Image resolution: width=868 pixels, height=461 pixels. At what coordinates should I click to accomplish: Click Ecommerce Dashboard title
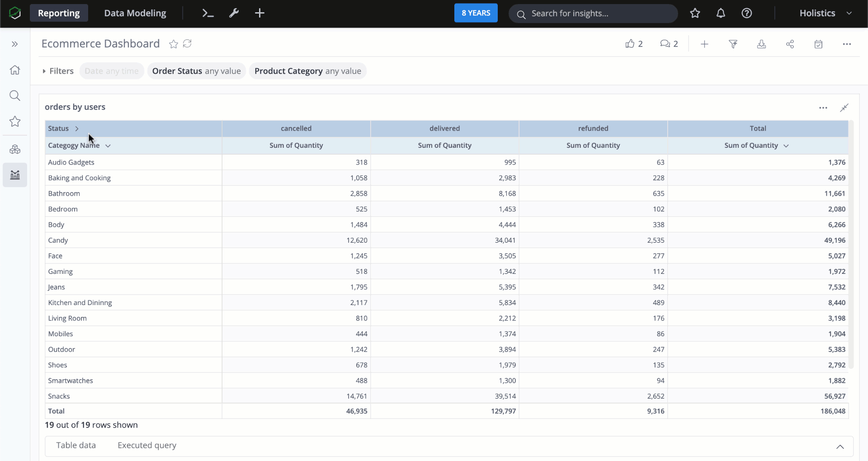(x=100, y=43)
